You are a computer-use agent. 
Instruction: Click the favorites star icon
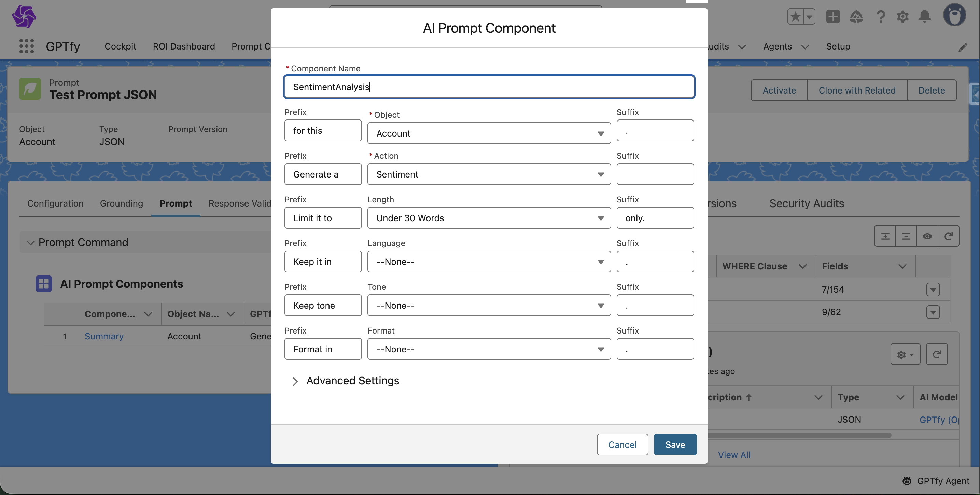click(795, 16)
